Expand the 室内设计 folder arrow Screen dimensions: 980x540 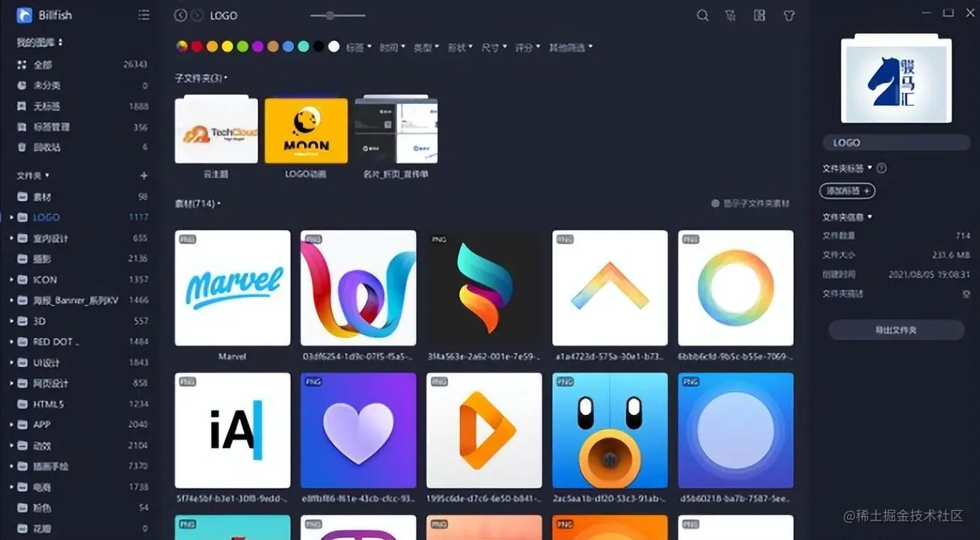pos(12,239)
